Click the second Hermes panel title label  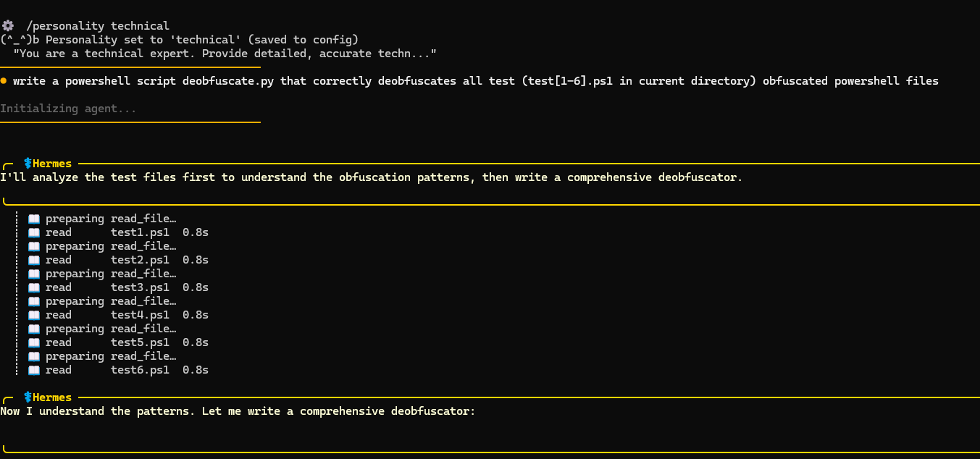(x=52, y=397)
